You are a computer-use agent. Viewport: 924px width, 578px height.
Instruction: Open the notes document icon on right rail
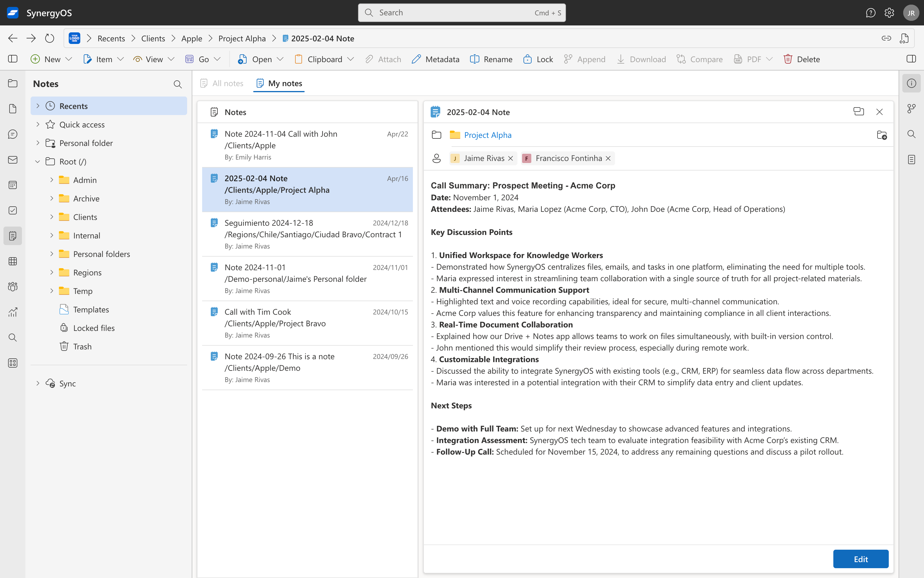coord(911,160)
